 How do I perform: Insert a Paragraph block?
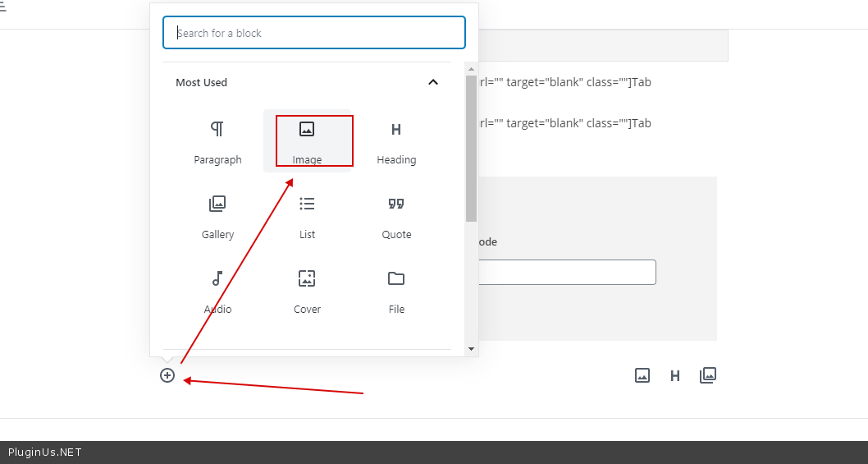tap(217, 140)
